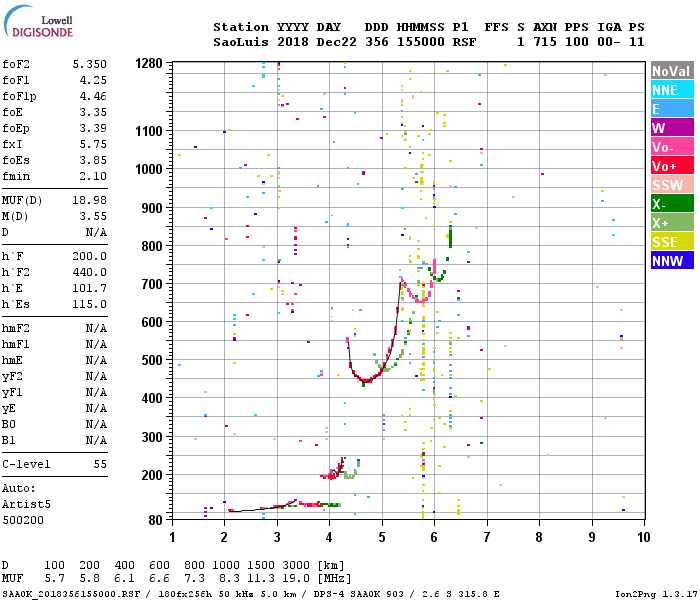The height and width of the screenshot is (600, 700).
Task: Click the fmin value 2.10
Action: pos(93,176)
